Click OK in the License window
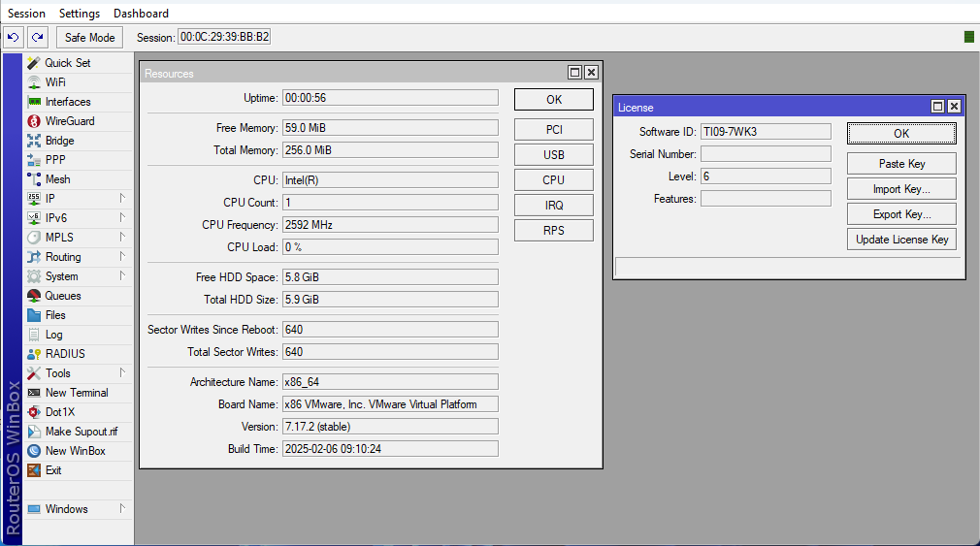 pyautogui.click(x=901, y=133)
